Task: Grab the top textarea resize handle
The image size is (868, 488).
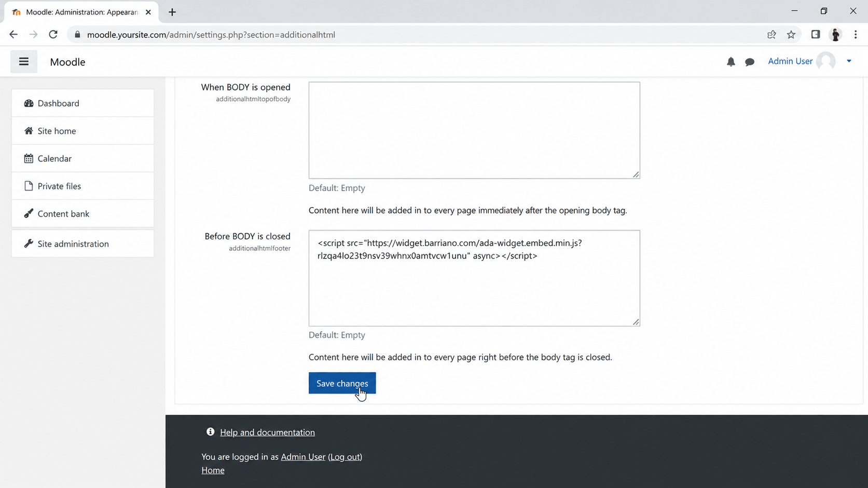Action: pos(636,174)
